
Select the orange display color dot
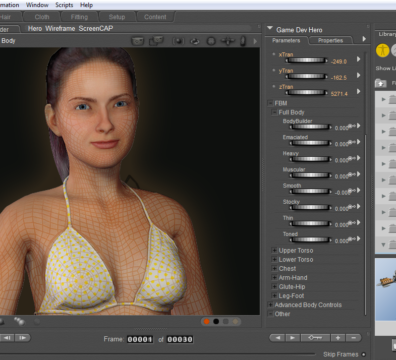click(207, 321)
